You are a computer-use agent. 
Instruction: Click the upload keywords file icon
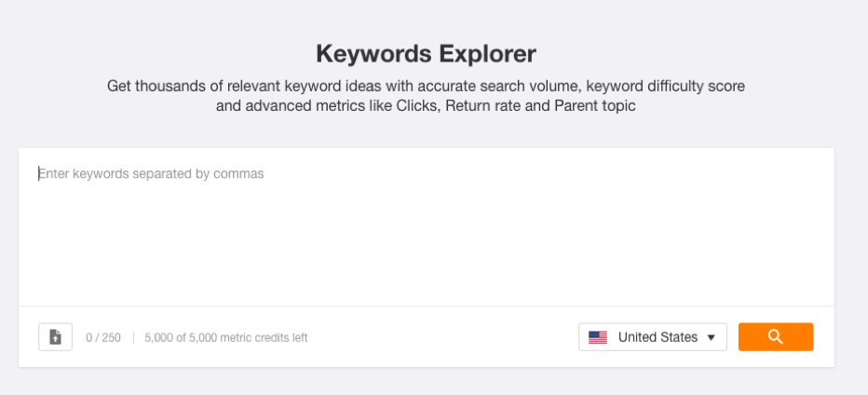tap(55, 337)
